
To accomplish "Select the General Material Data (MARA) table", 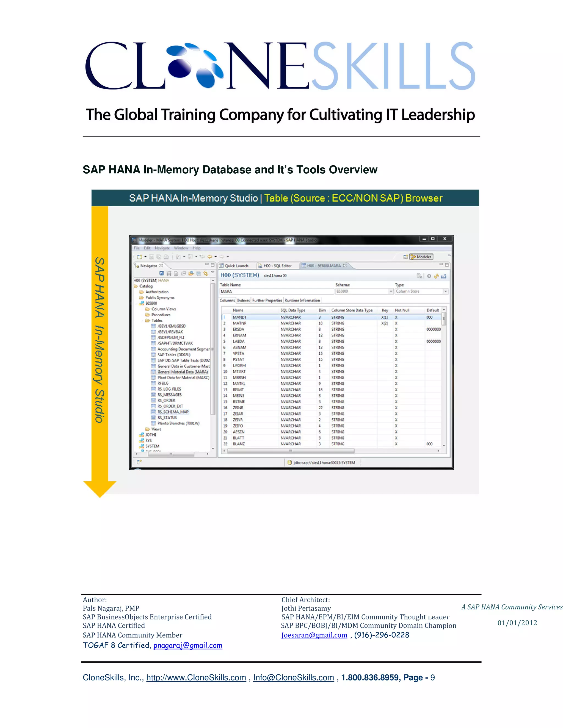I will pos(180,372).
